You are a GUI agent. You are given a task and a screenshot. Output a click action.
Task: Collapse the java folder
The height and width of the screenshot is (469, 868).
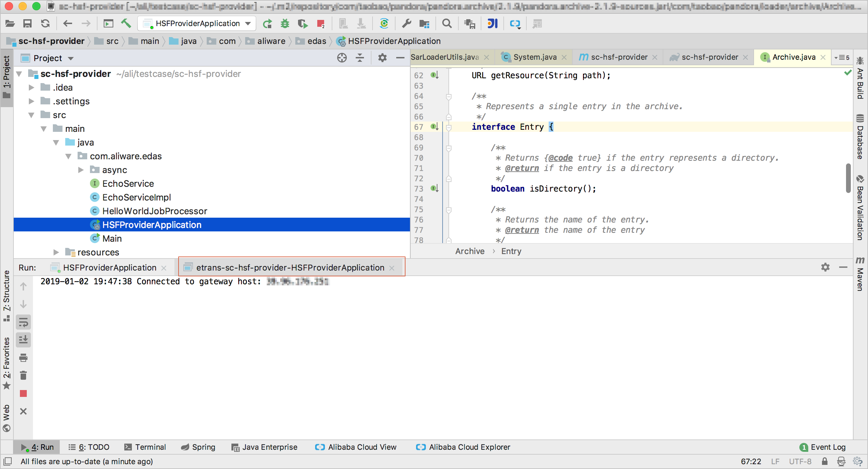56,142
